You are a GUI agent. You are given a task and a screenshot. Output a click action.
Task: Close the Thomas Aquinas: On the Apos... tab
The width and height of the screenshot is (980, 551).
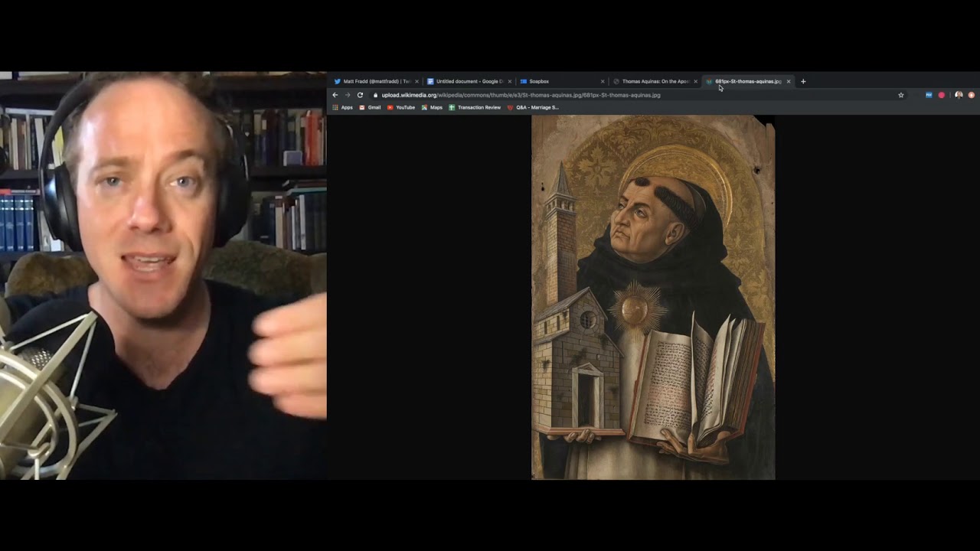click(x=695, y=81)
